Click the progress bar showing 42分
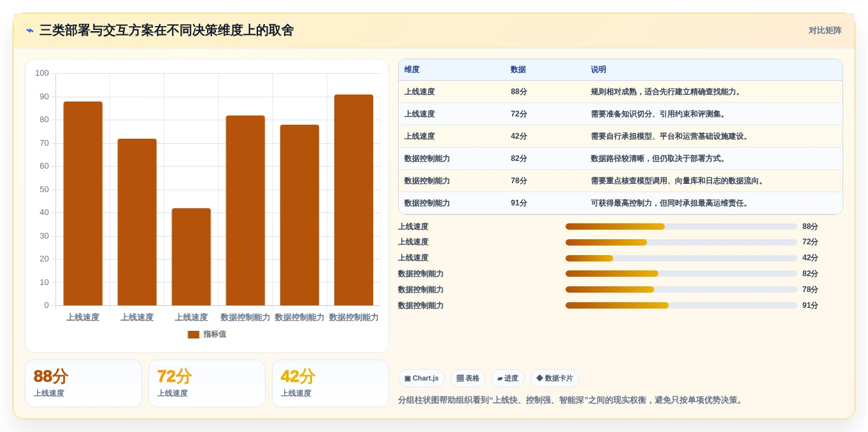The image size is (868, 432). point(681,258)
